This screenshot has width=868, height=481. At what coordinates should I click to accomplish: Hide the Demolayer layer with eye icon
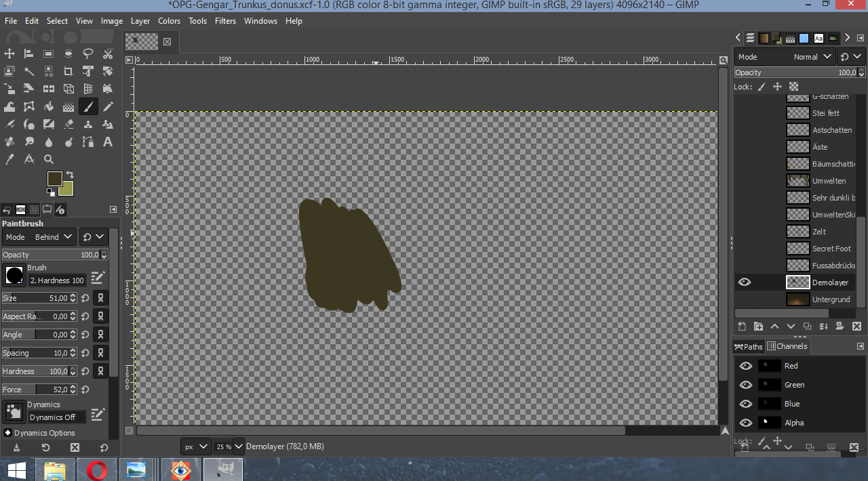[745, 283]
